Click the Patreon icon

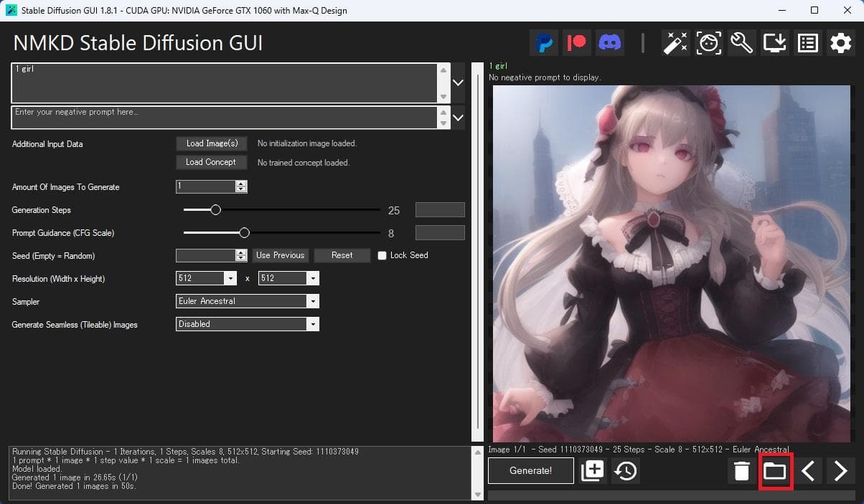[x=577, y=43]
